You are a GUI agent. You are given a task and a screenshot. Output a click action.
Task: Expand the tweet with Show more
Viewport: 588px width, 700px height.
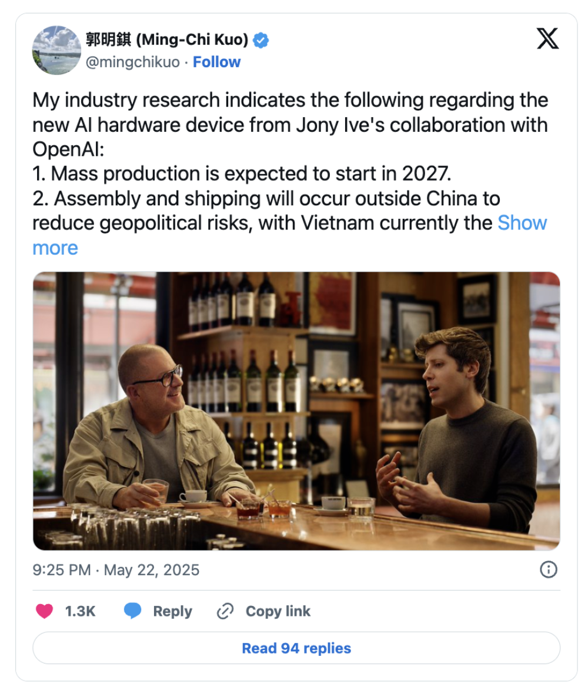pyautogui.click(x=522, y=223)
